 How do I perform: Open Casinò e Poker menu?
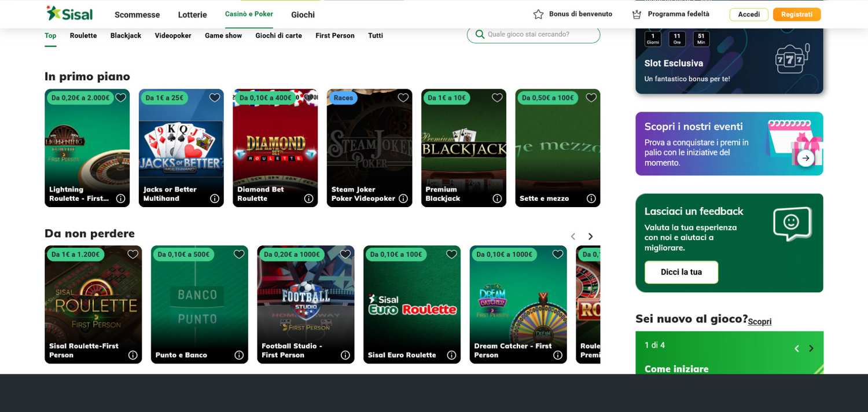pyautogui.click(x=249, y=14)
